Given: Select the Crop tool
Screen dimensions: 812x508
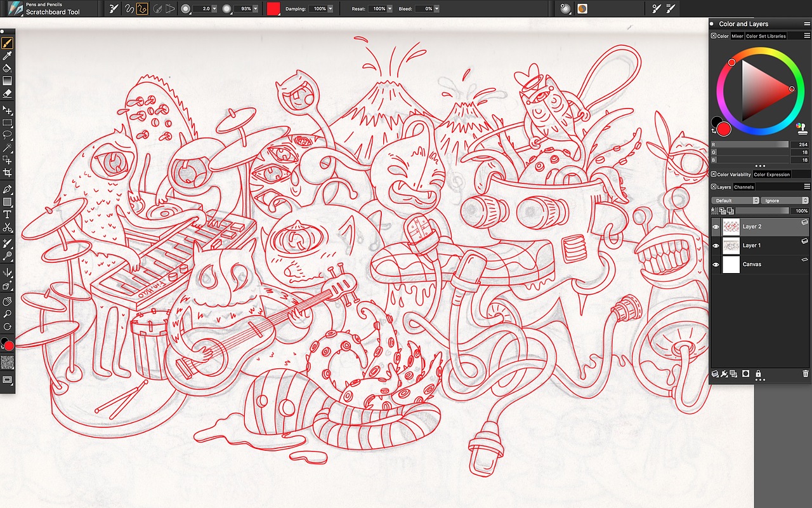Looking at the screenshot, I should (x=8, y=173).
